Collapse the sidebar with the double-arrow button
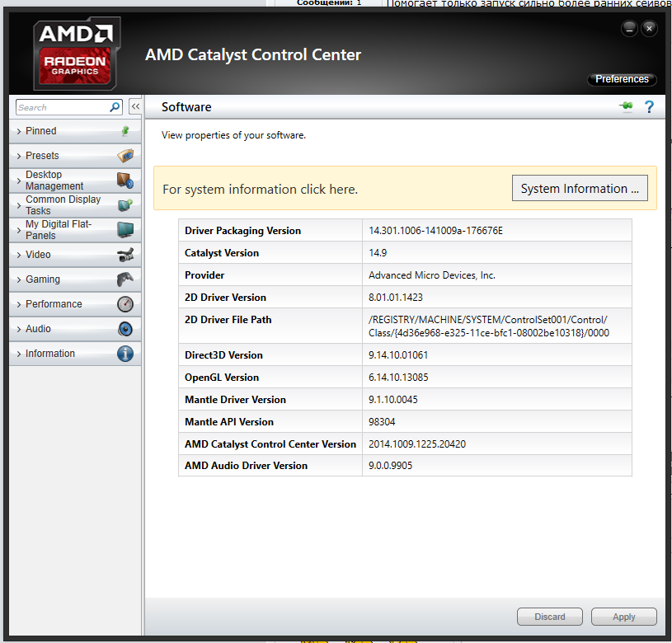Image resolution: width=672 pixels, height=643 pixels. (135, 106)
